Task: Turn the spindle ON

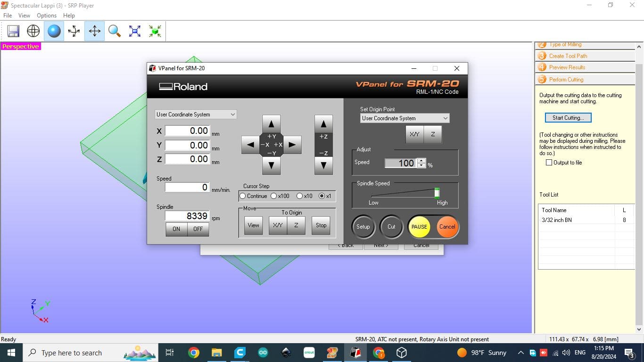Action: click(176, 229)
